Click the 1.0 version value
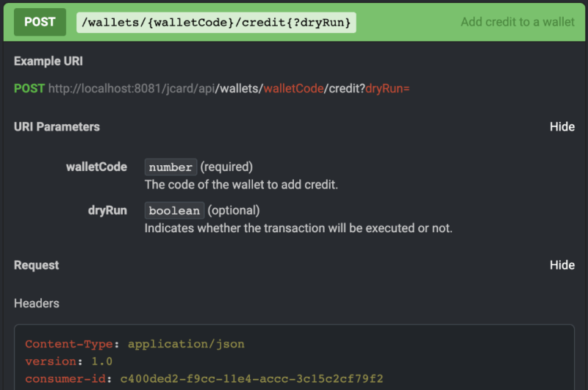Image resolution: width=588 pixels, height=390 pixels. pos(102,361)
